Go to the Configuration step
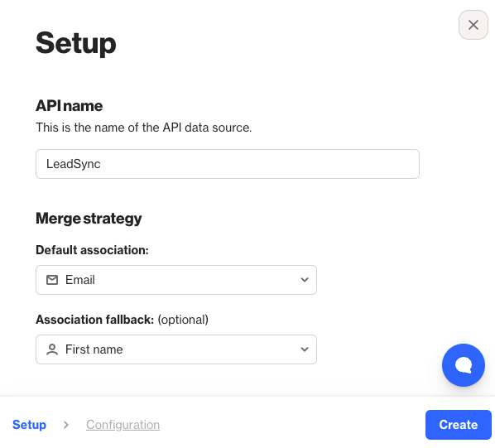This screenshot has height=448, width=495. [x=123, y=425]
